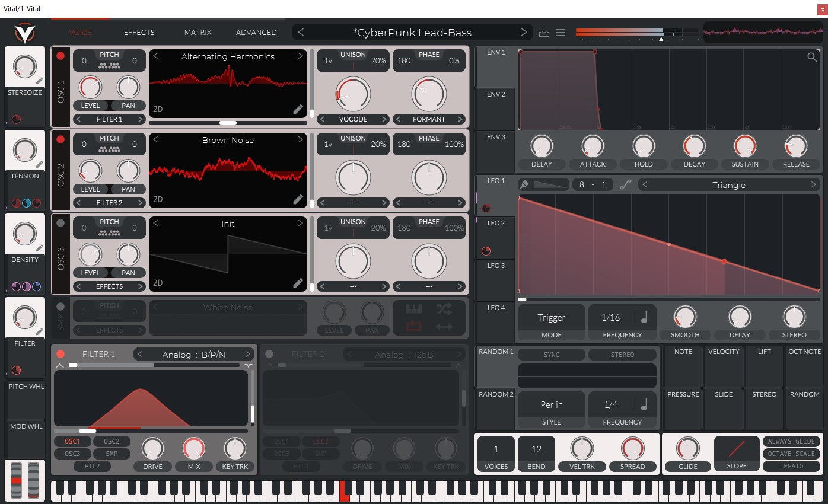Turn on Filter 2 power toggle

click(x=269, y=354)
